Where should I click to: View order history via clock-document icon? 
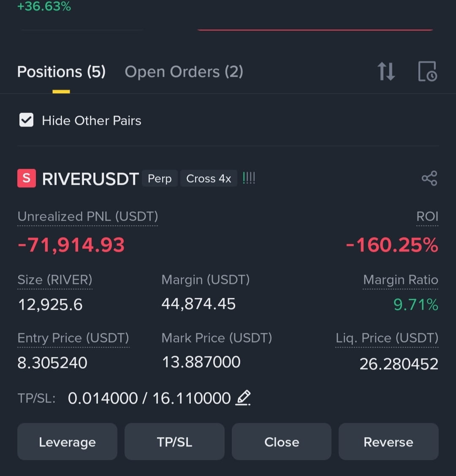pos(427,72)
